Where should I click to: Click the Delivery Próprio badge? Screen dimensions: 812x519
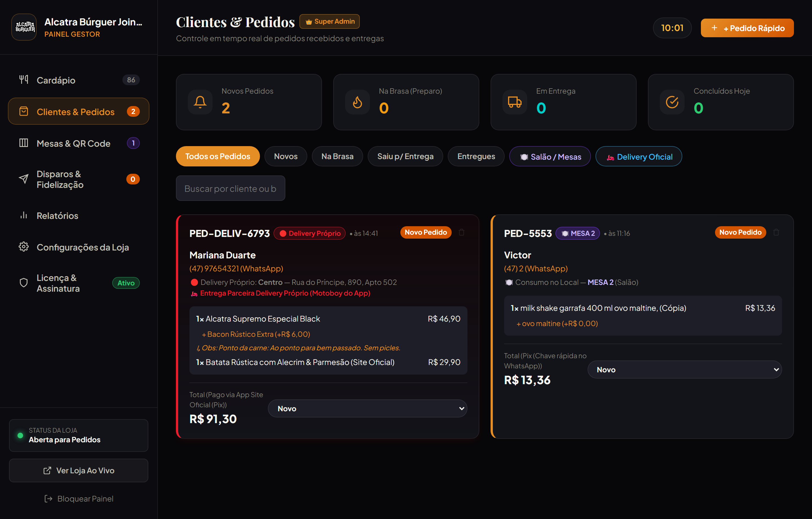310,233
